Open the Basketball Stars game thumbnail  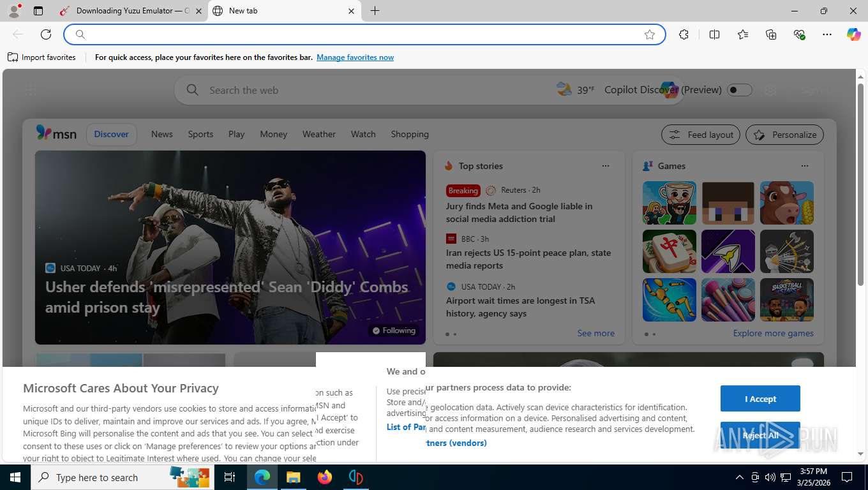tap(787, 300)
